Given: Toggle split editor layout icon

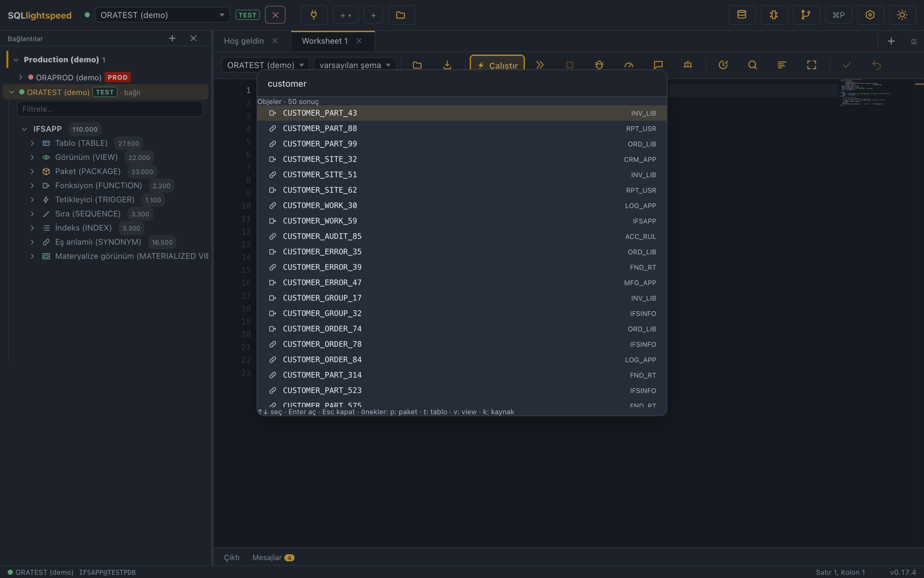Looking at the screenshot, I should click(914, 41).
